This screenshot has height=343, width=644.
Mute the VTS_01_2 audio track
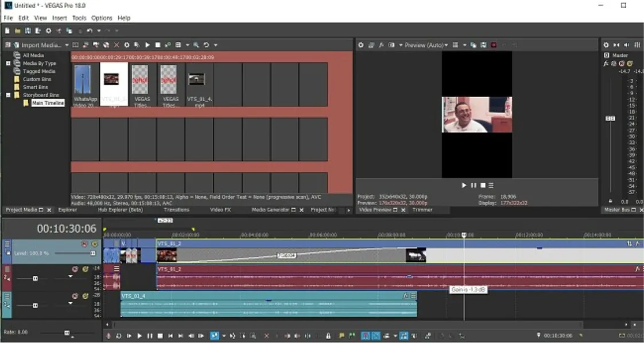point(75,269)
